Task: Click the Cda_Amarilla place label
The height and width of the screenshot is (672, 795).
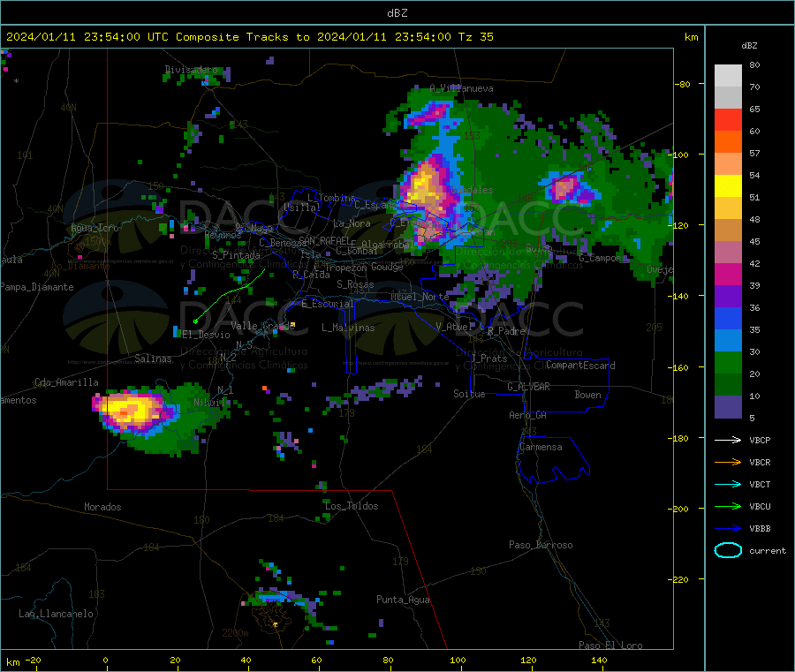Action: [66, 382]
